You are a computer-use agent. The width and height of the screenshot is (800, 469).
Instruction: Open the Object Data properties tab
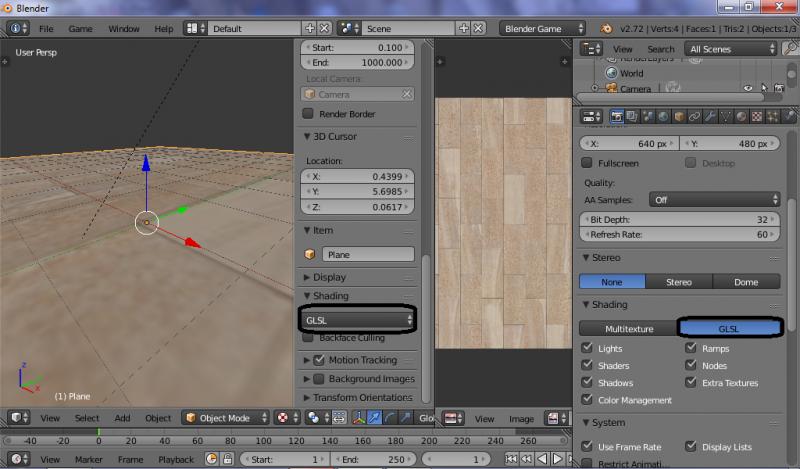(x=726, y=117)
